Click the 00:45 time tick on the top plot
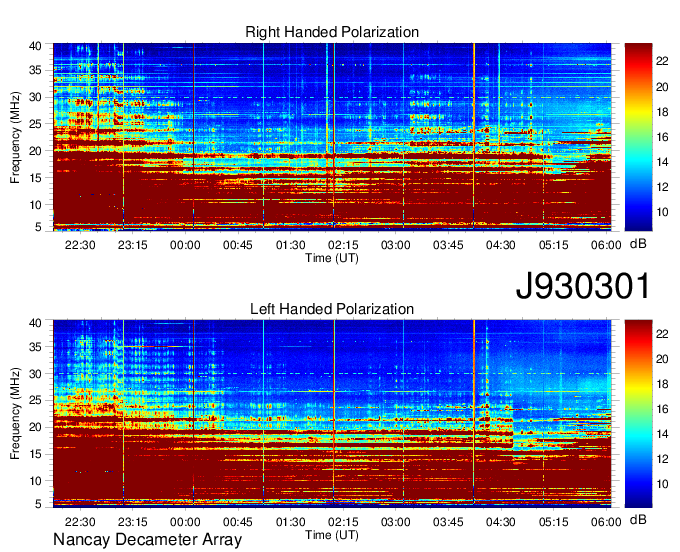Viewport: 680px width, 552px height. (238, 245)
